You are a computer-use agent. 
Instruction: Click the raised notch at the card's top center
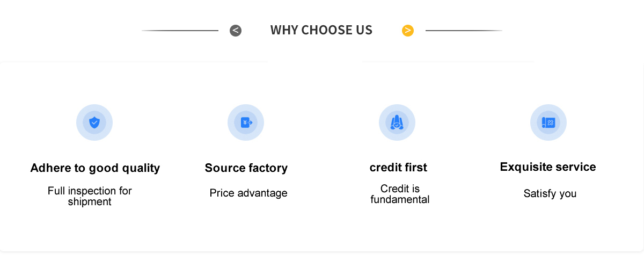point(316,60)
